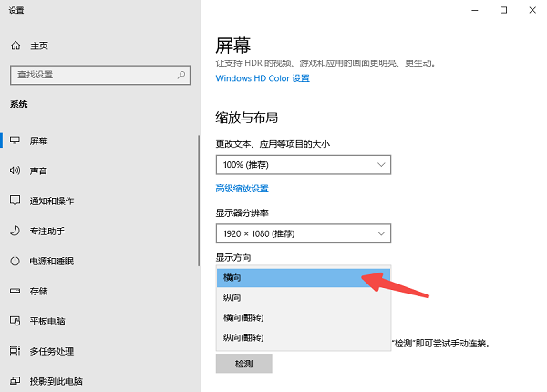Open the 平板电脑 settings page
547x392 pixels.
tap(47, 321)
